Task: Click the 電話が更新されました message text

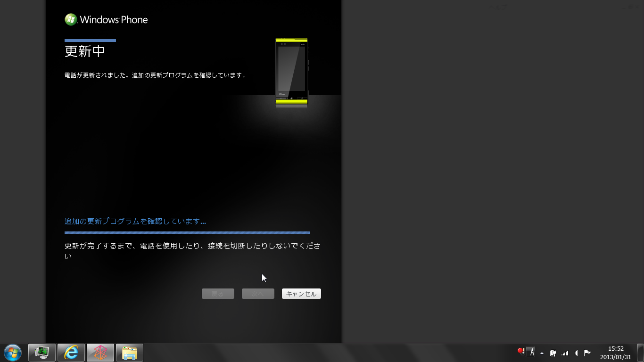Action: 155,75
